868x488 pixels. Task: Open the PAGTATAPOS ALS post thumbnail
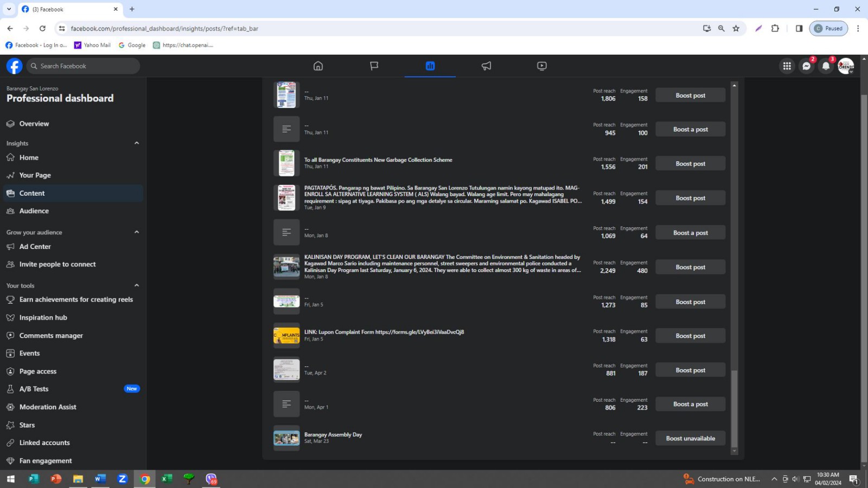pyautogui.click(x=286, y=198)
